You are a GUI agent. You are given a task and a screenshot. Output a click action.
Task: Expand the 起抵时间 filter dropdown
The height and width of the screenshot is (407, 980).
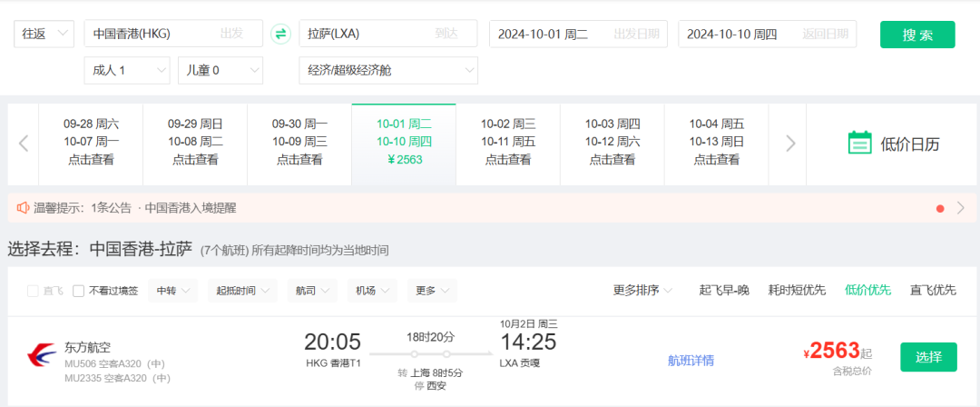[x=242, y=291]
